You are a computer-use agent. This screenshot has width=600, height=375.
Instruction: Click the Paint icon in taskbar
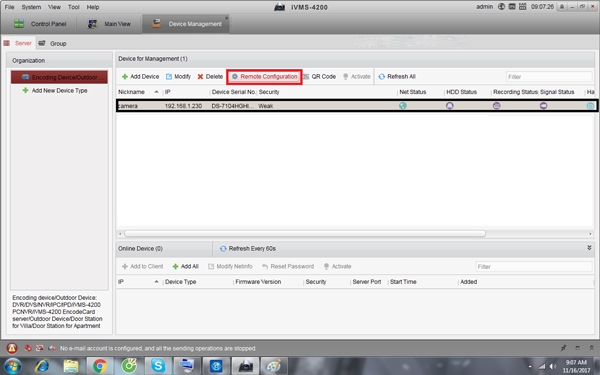[274, 366]
